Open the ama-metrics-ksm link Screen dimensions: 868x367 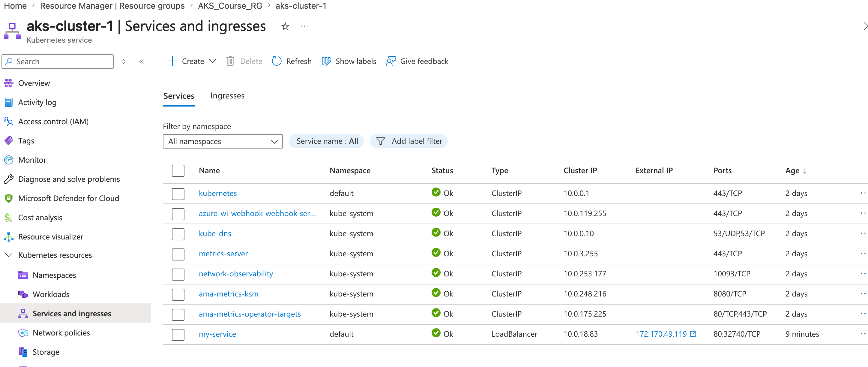(229, 294)
